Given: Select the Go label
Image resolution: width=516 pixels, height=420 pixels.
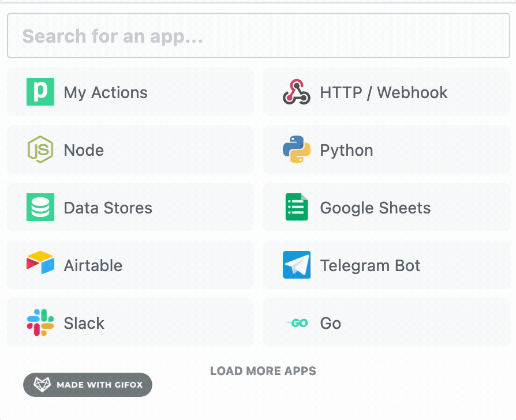Looking at the screenshot, I should pyautogui.click(x=330, y=323).
